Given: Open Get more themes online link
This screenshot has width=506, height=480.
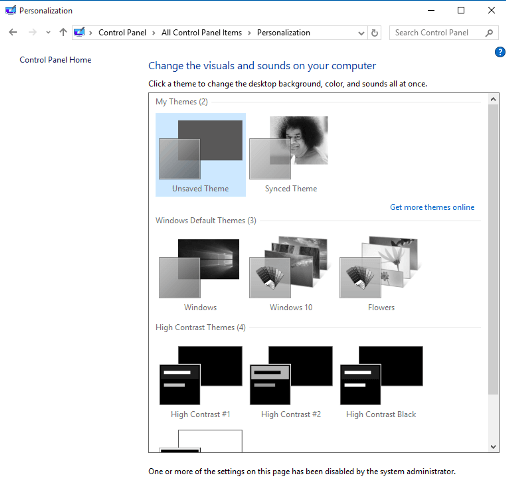Looking at the screenshot, I should [432, 207].
